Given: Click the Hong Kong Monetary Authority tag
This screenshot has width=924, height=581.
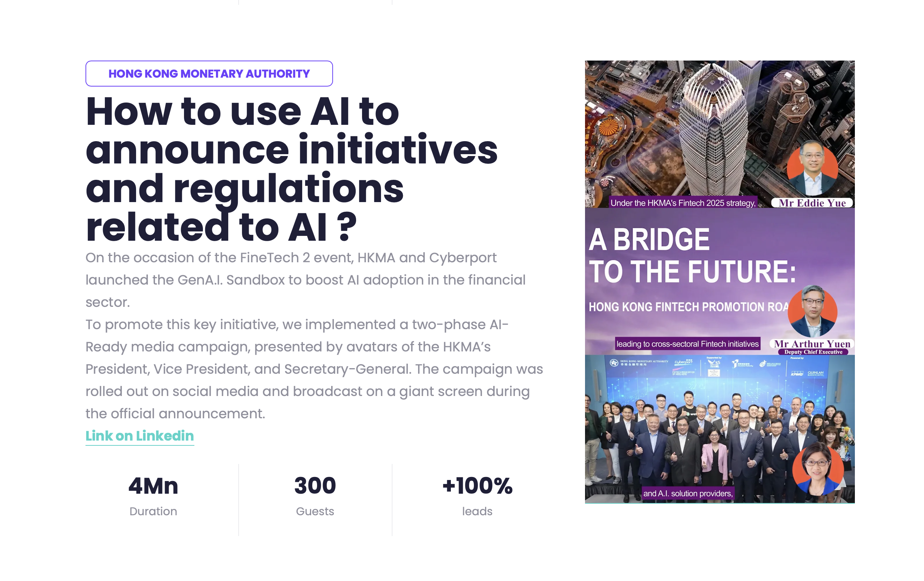Looking at the screenshot, I should click(x=209, y=73).
